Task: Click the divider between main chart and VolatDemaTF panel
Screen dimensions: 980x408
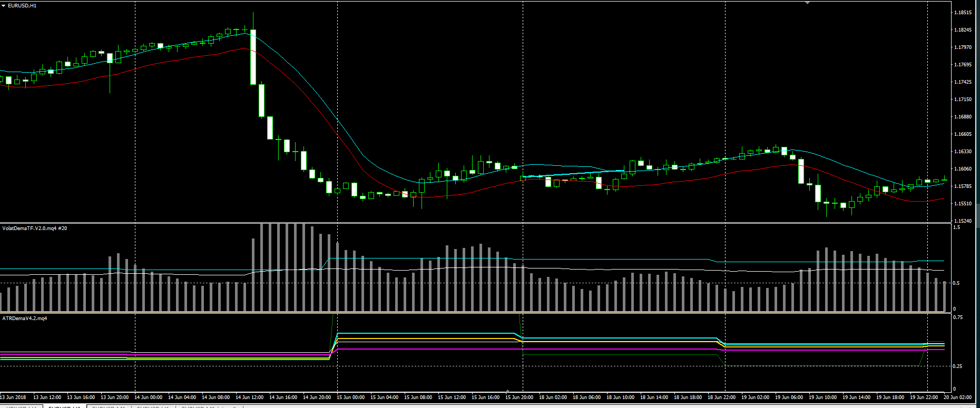Action: pyautogui.click(x=474, y=223)
